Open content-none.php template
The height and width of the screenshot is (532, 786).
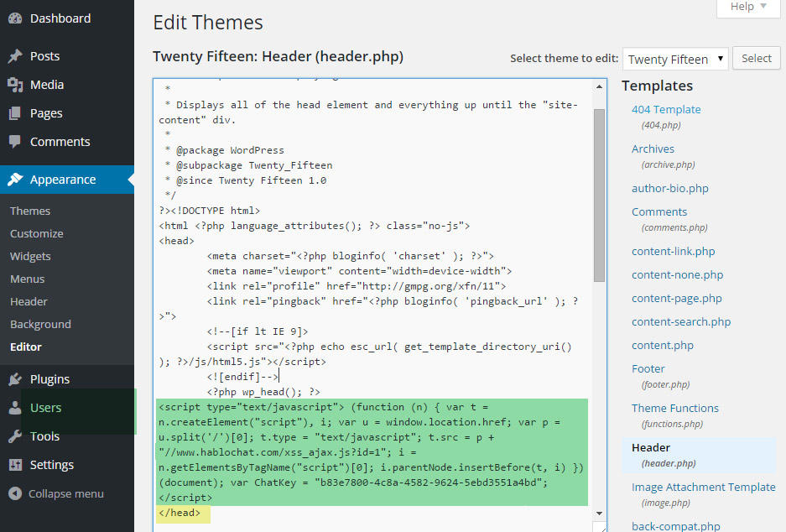click(x=677, y=274)
